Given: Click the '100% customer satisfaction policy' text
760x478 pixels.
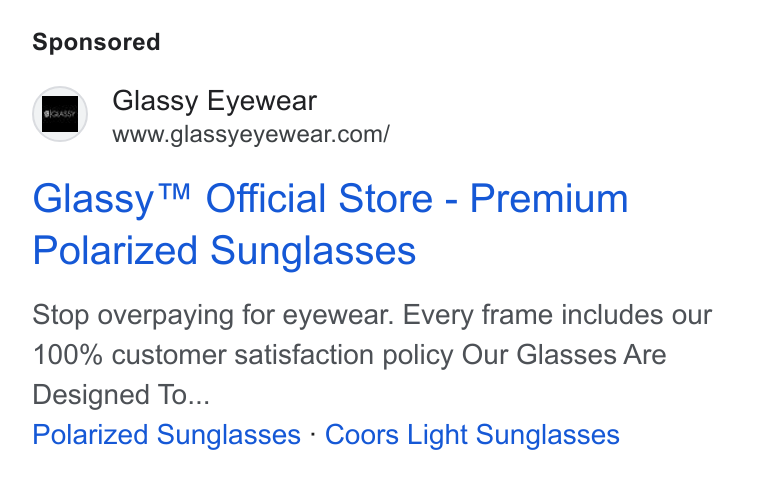Looking at the screenshot, I should pos(243,355).
